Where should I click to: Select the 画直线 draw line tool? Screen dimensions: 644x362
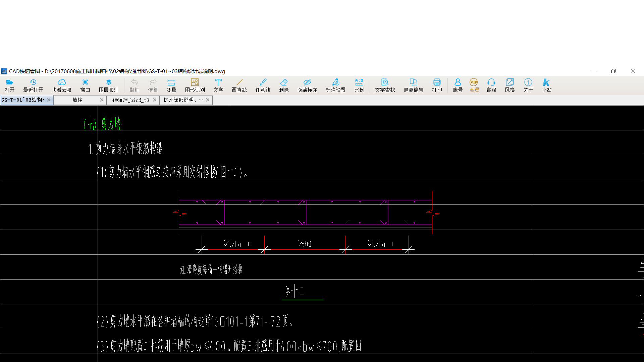pyautogui.click(x=239, y=85)
